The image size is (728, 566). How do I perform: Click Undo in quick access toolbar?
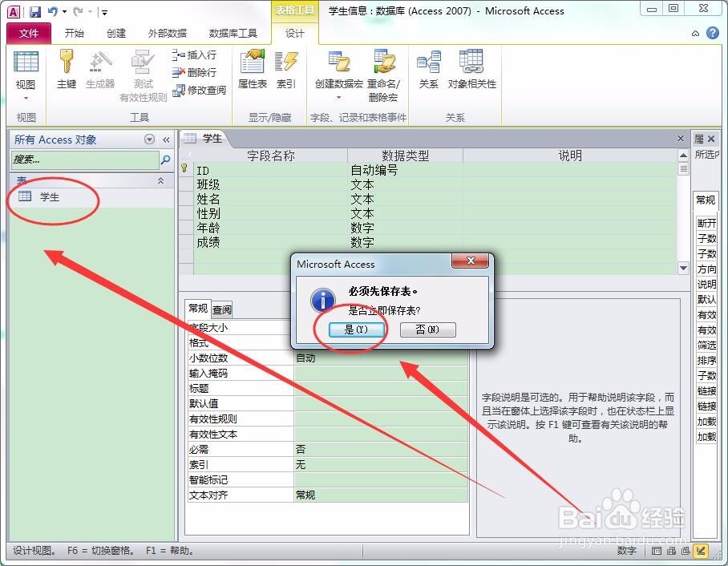(x=52, y=11)
